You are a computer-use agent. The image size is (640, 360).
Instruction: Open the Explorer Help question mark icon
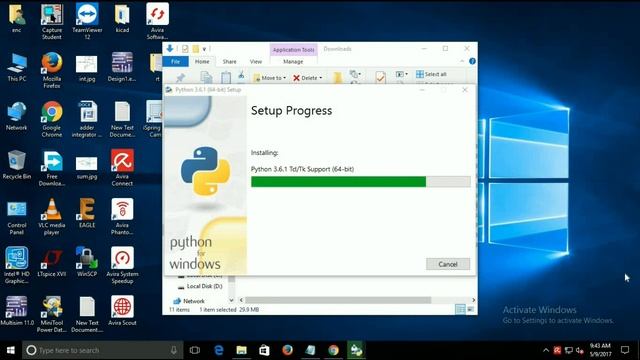click(472, 61)
